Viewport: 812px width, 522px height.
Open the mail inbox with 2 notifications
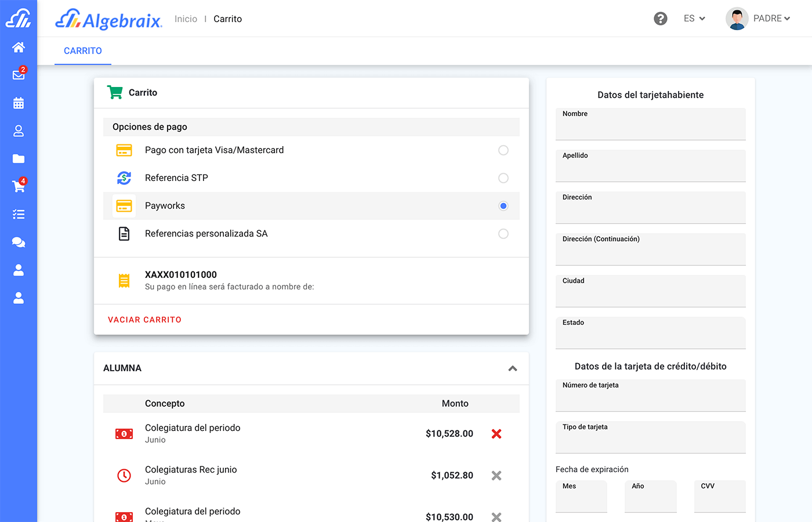click(x=19, y=75)
